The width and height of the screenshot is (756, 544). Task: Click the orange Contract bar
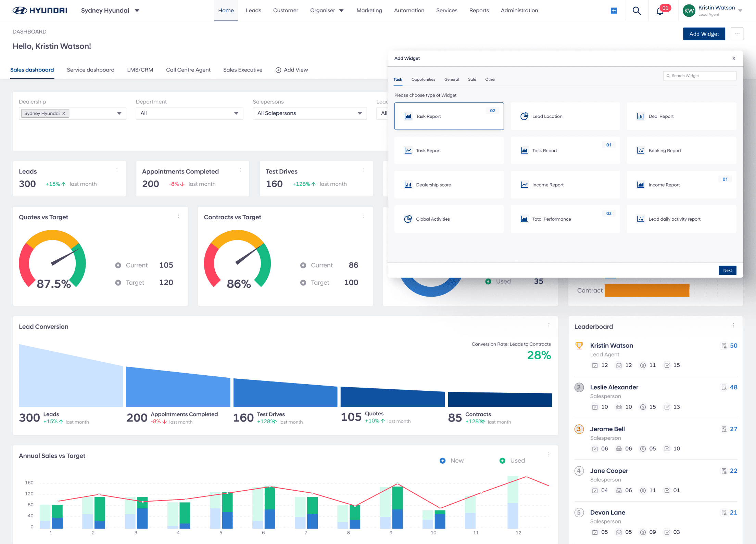point(647,290)
